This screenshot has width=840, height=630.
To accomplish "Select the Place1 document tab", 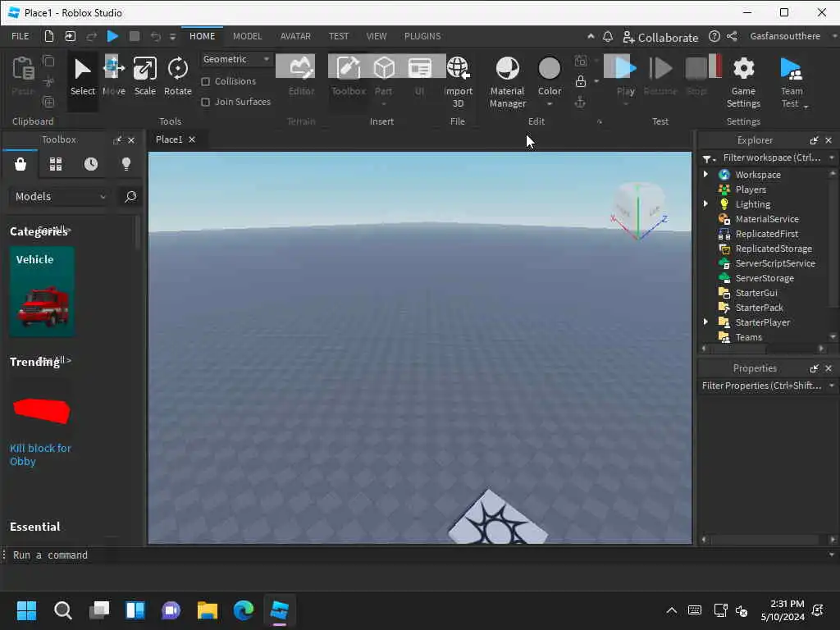I will point(169,139).
